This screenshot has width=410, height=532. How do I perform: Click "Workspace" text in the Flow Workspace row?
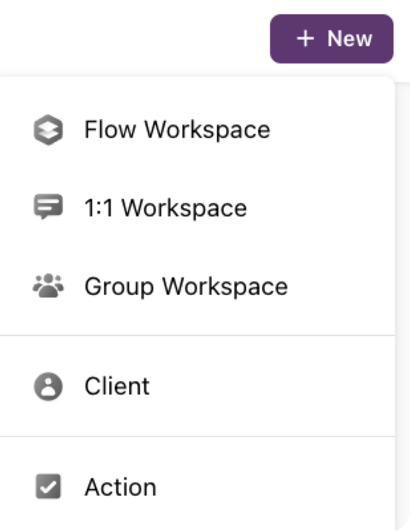208,130
